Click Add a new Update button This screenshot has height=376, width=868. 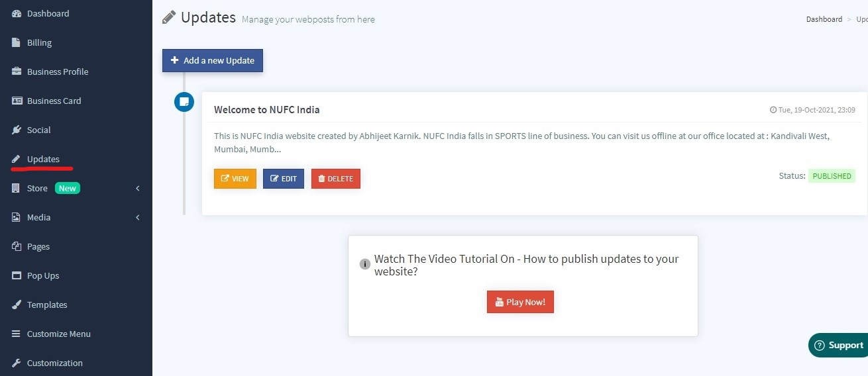pos(213,60)
